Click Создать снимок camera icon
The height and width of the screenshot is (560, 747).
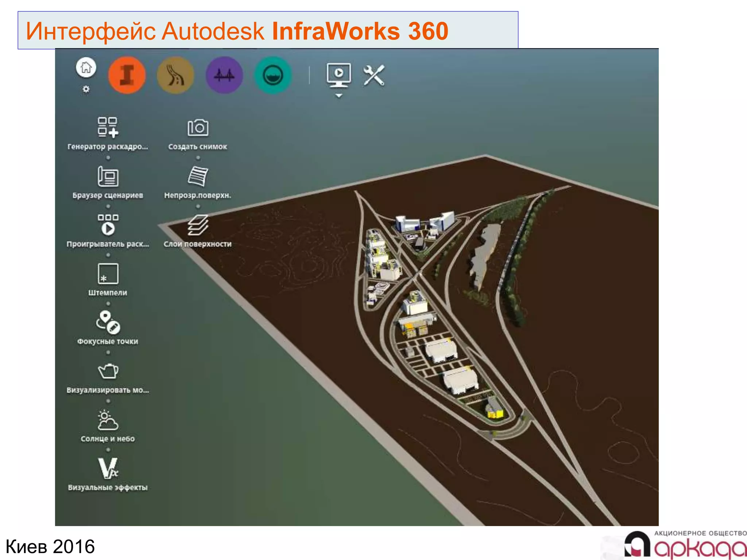198,127
